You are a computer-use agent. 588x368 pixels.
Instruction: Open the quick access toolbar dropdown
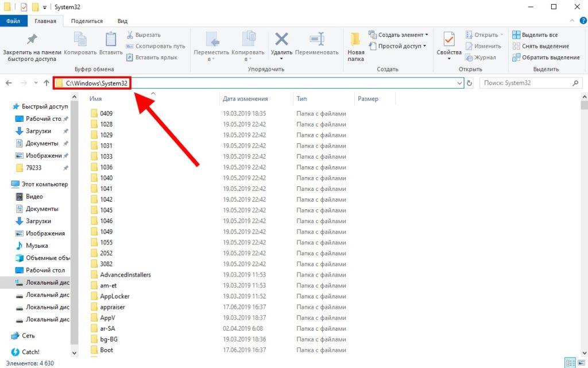[x=44, y=7]
